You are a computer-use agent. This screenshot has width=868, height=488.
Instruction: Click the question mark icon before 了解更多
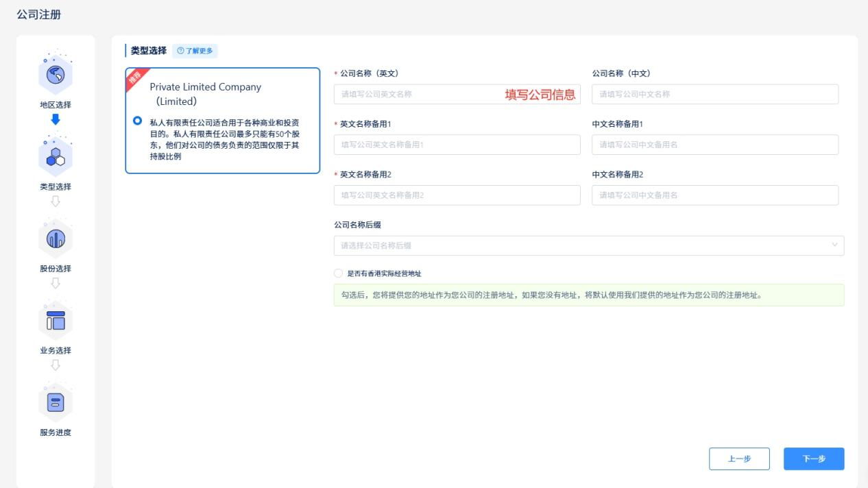(179, 50)
